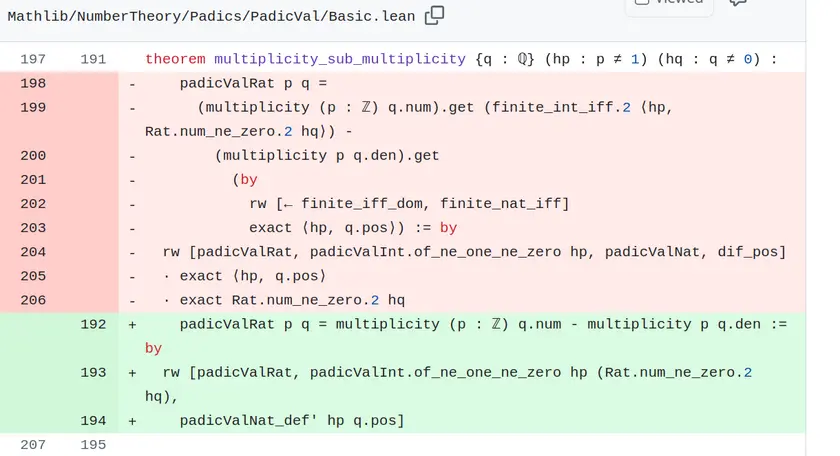Image resolution: width=840 pixels, height=456 pixels.
Task: Click the added padicValNat_def' code line
Action: [x=292, y=421]
